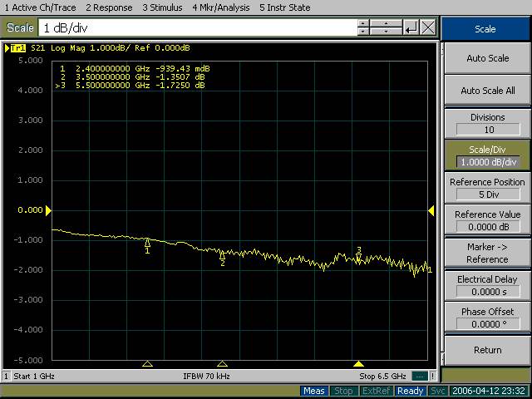
Task: Click the Tr1 trace label
Action: pyautogui.click(x=18, y=48)
